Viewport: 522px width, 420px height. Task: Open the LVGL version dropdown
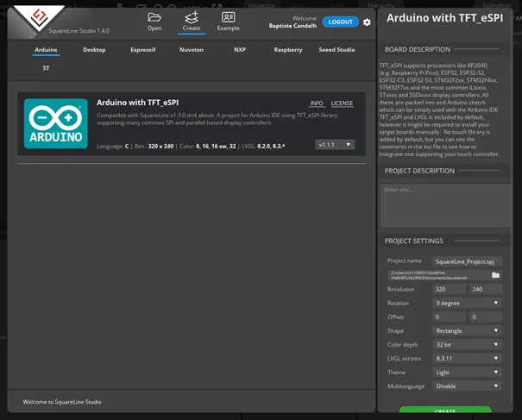click(467, 359)
